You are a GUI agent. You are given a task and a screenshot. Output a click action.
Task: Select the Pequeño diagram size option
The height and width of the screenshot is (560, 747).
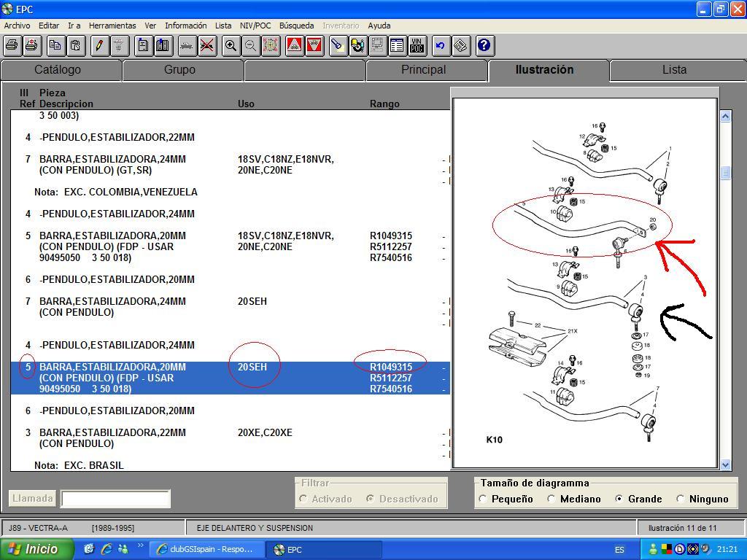click(x=484, y=499)
